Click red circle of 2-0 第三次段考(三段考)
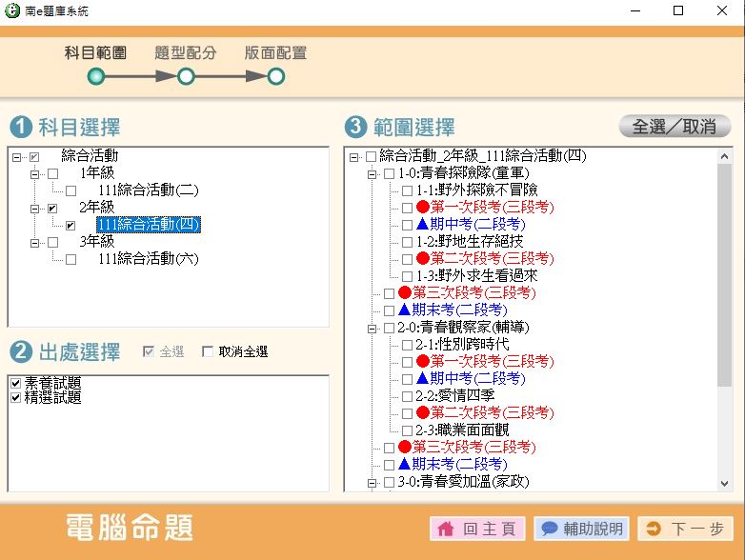 (x=405, y=447)
